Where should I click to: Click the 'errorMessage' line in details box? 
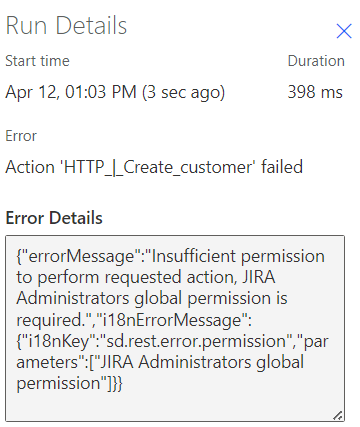[x=170, y=256]
